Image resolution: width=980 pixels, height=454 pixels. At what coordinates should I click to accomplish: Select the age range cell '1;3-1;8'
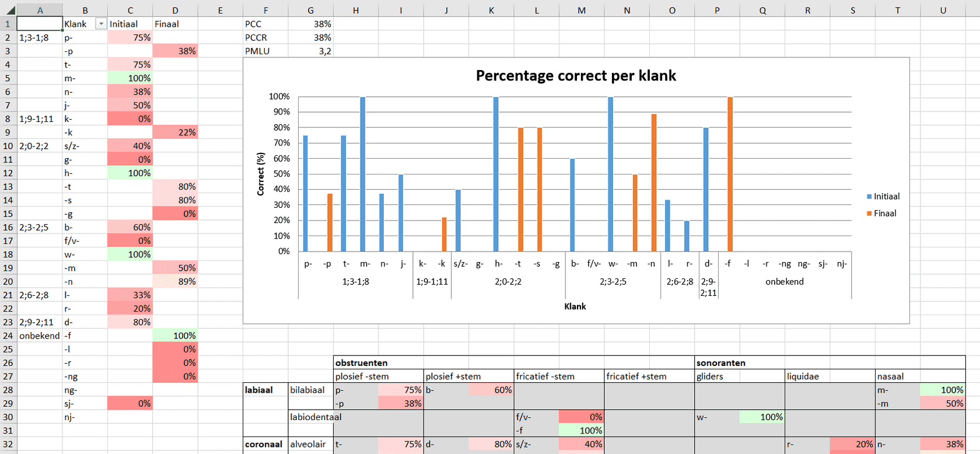point(40,37)
